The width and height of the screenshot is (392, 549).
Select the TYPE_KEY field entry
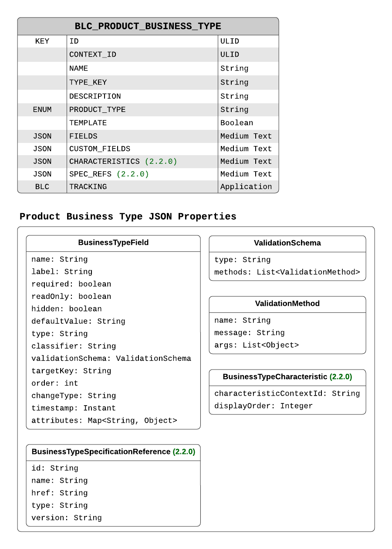[x=131, y=82]
